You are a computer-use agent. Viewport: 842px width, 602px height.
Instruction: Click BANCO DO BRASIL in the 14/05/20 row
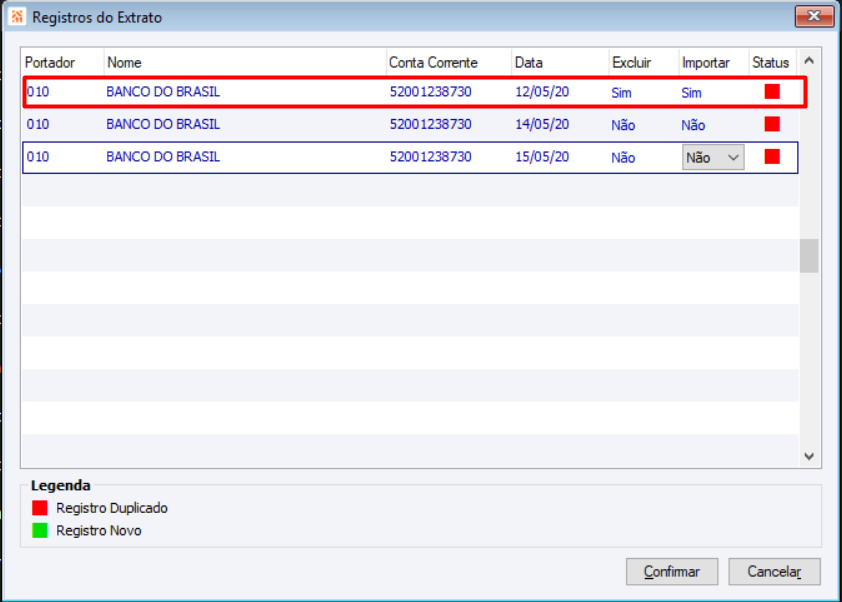coord(163,125)
